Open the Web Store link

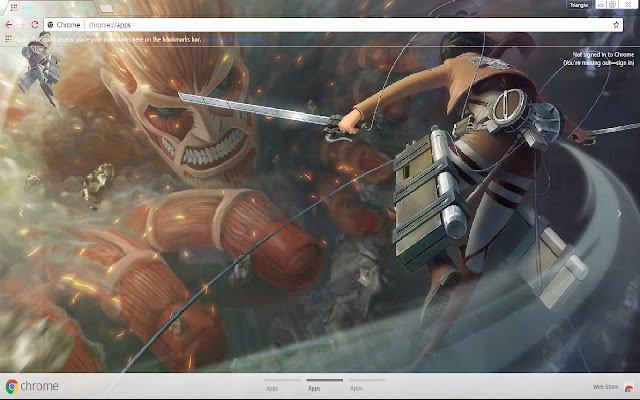click(x=605, y=387)
